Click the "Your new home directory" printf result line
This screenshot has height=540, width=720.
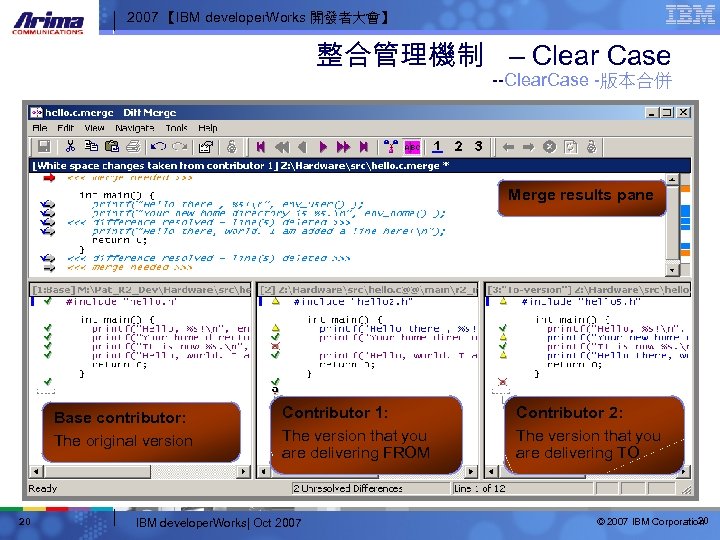269,213
